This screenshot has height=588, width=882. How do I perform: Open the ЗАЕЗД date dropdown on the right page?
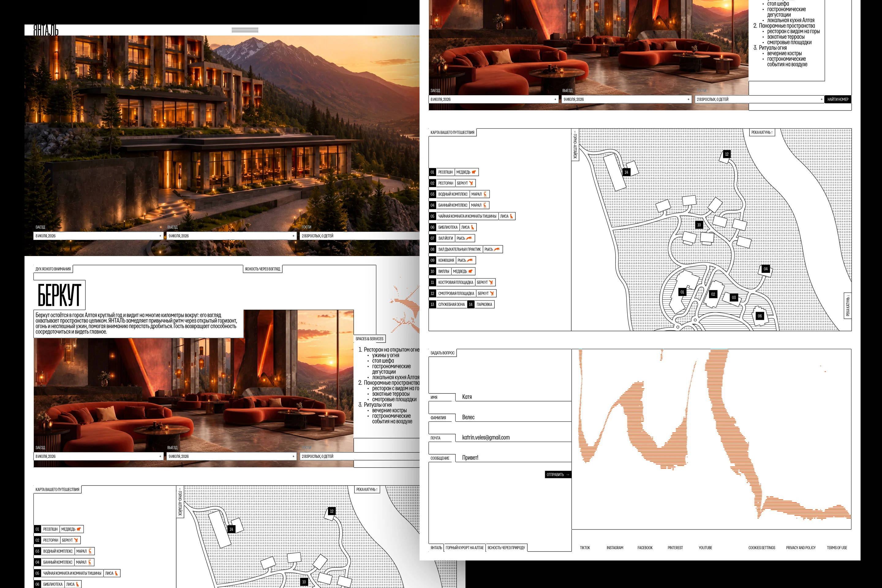point(494,99)
